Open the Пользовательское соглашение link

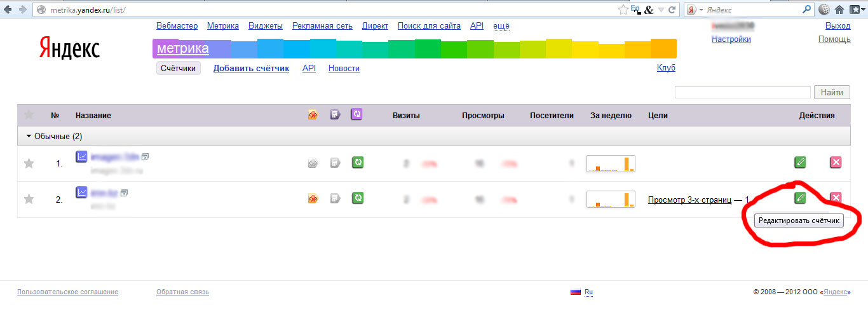click(x=68, y=292)
